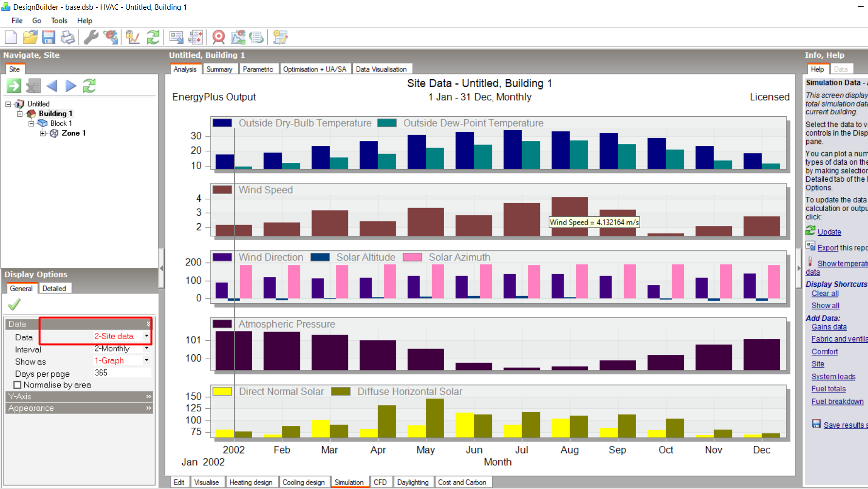Click the green refresh arrows in main toolbar
This screenshot has height=489, width=868.
click(x=153, y=37)
